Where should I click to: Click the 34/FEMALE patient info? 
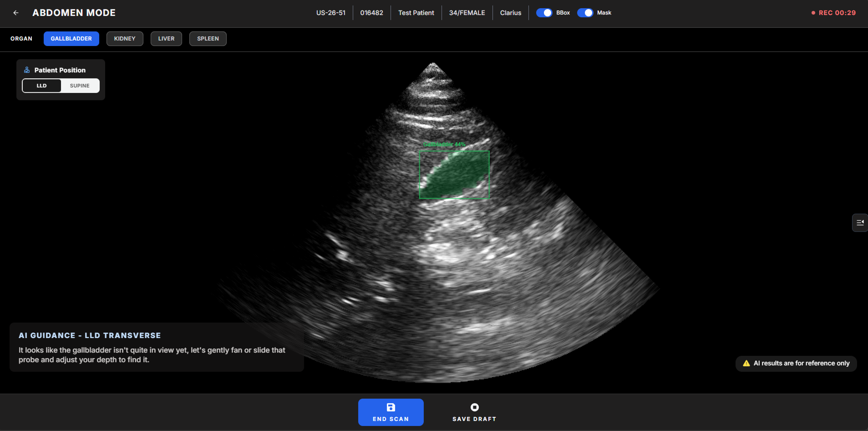pyautogui.click(x=467, y=13)
